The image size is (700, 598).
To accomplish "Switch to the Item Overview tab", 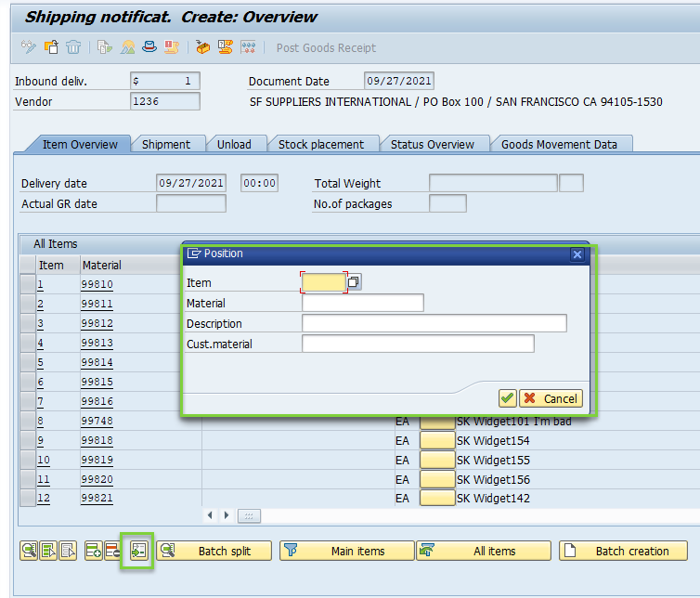I will (x=80, y=144).
